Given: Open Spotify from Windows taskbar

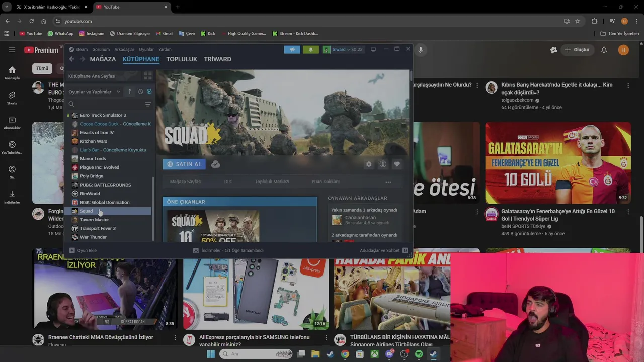Looking at the screenshot, I should click(x=419, y=354).
